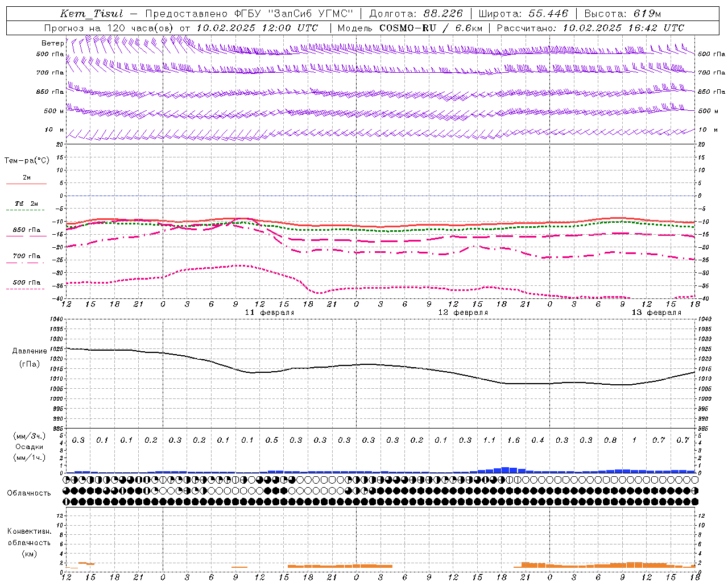
Task: Click the '700 гПа' temperature legend entry
Action: (x=26, y=256)
